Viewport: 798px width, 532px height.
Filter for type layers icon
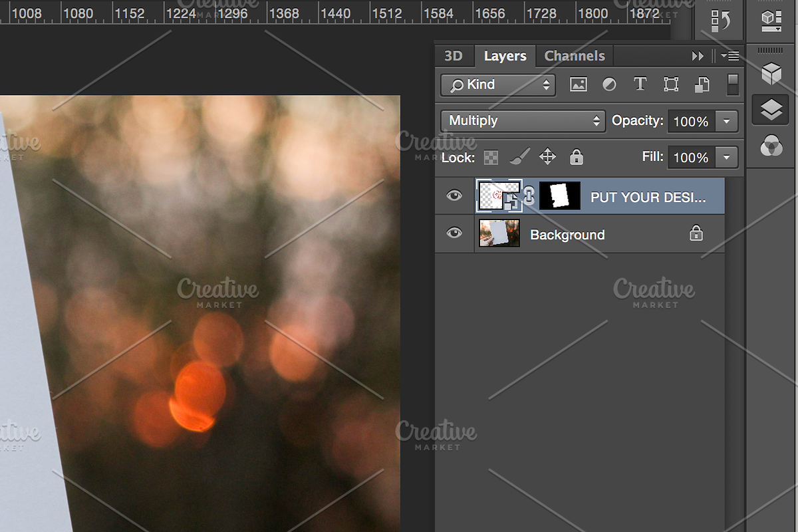[640, 84]
